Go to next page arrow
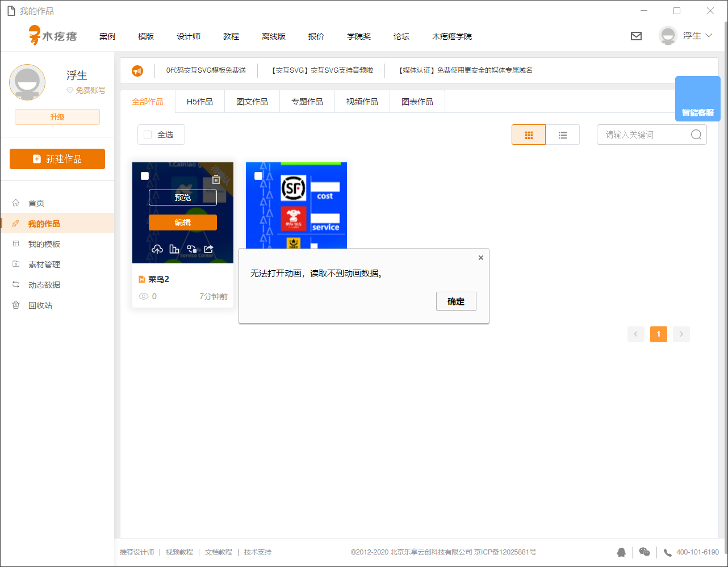Viewport: 728px width, 567px height. point(681,334)
